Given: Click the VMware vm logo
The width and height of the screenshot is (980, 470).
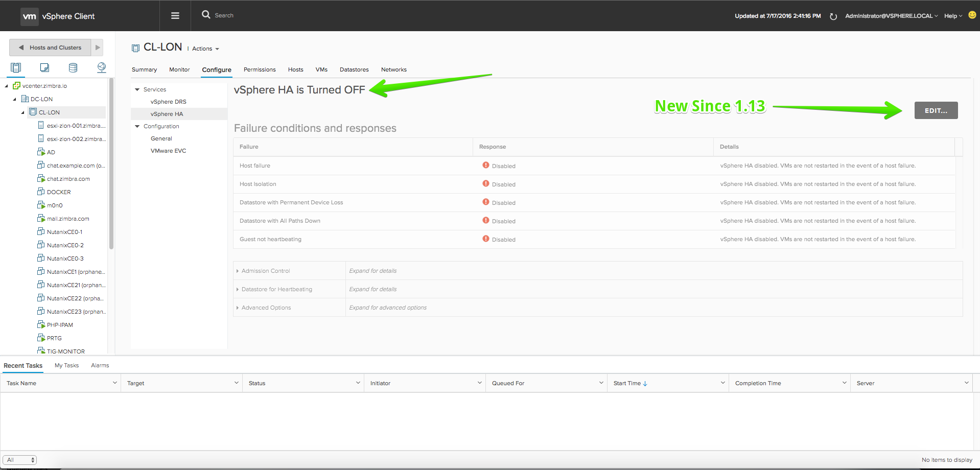Looking at the screenshot, I should point(30,16).
